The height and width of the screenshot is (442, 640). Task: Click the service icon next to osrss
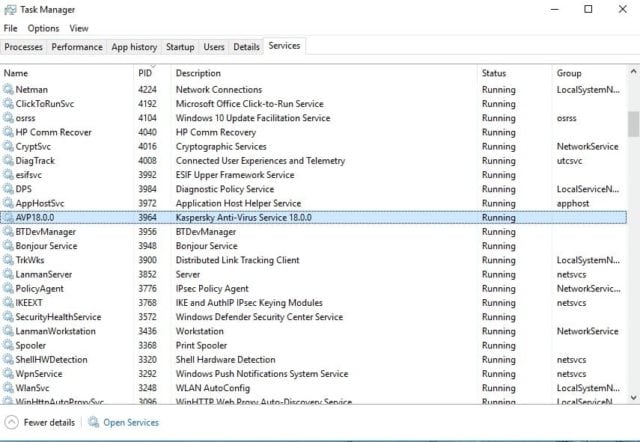[8, 118]
